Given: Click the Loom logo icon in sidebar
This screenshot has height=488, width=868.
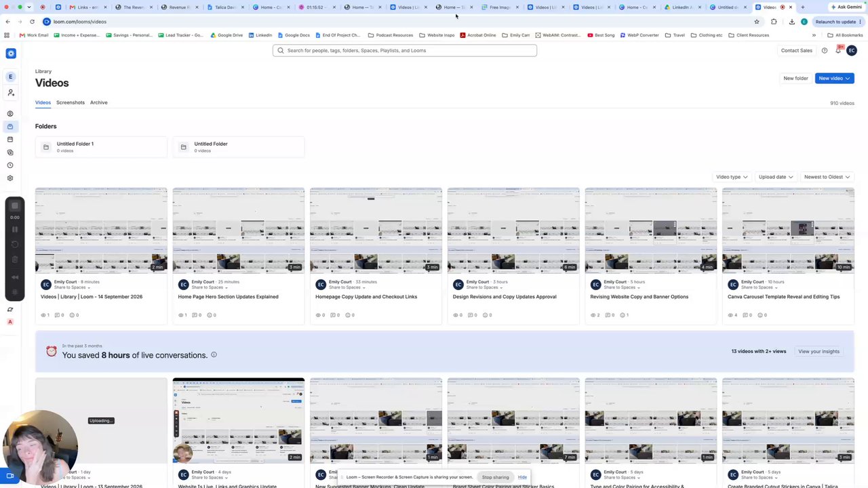Looking at the screenshot, I should click(11, 54).
